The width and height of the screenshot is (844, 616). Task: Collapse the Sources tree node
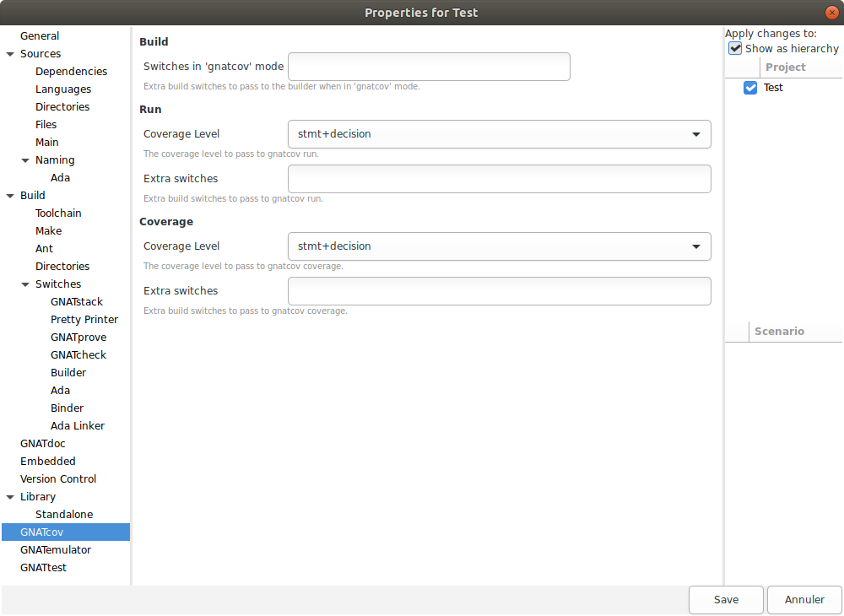click(x=9, y=54)
